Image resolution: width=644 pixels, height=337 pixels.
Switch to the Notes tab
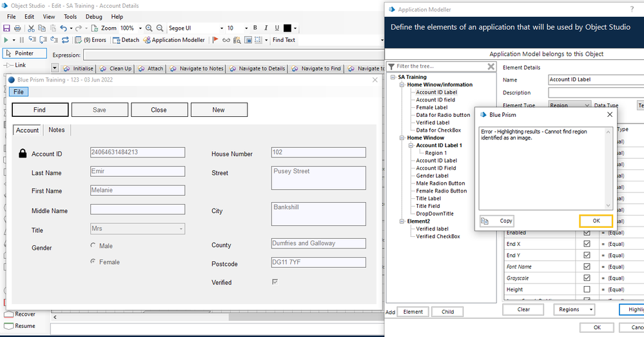pyautogui.click(x=57, y=130)
